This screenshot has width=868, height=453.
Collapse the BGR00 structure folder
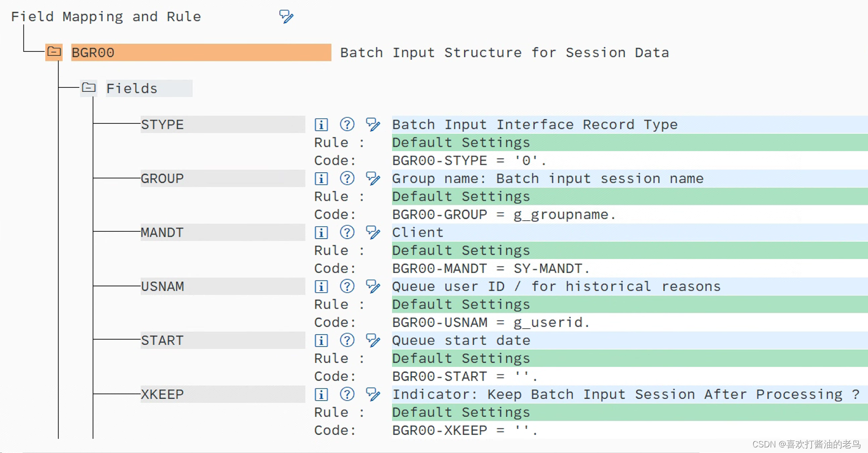pyautogui.click(x=54, y=52)
